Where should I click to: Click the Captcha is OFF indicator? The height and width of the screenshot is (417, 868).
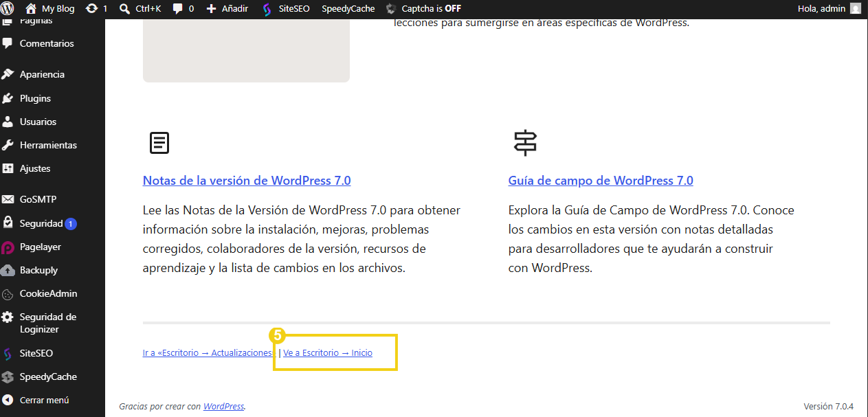click(x=423, y=9)
